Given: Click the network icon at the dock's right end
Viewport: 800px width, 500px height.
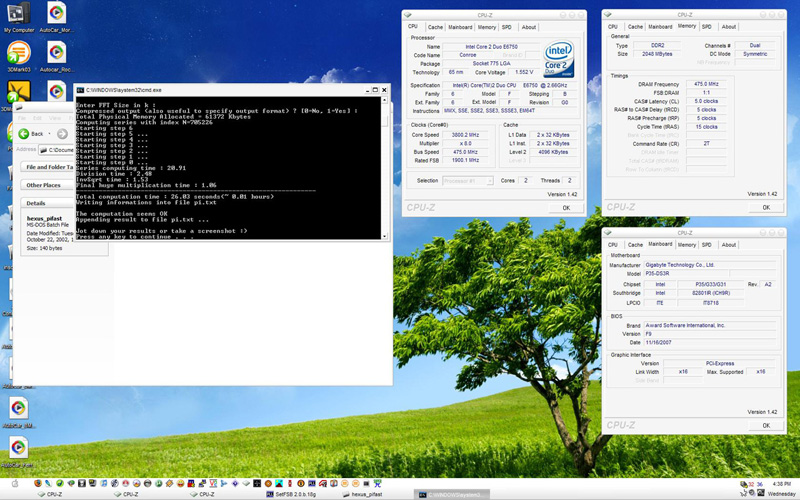Looking at the screenshot, I should point(378,483).
